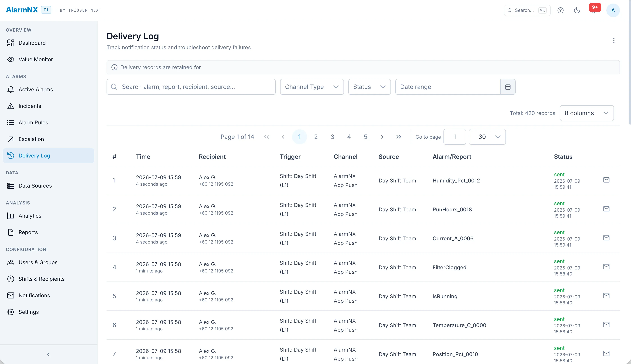Go to page 3
Image resolution: width=631 pixels, height=364 pixels.
[x=332, y=137]
